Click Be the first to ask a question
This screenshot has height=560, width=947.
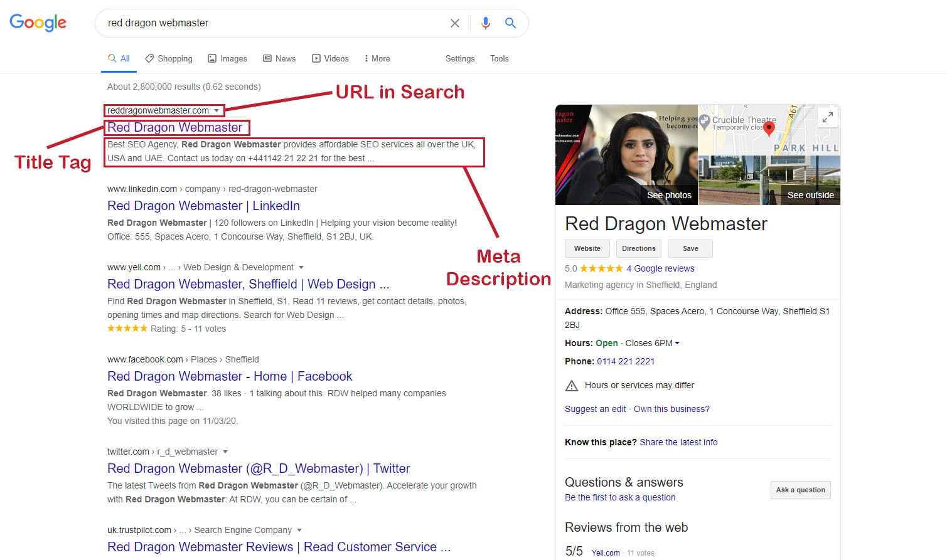tap(620, 497)
